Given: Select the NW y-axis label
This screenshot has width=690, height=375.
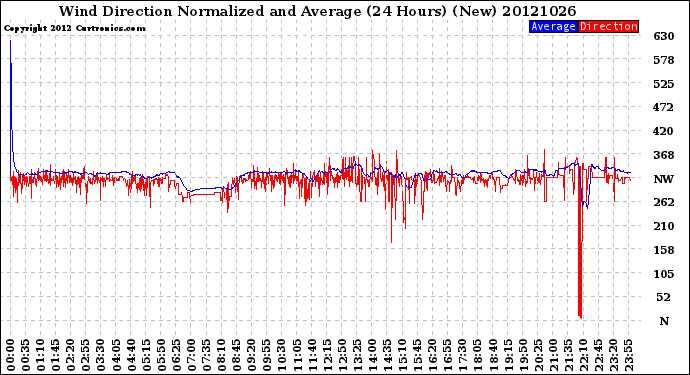Looking at the screenshot, I should pyautogui.click(x=664, y=179).
